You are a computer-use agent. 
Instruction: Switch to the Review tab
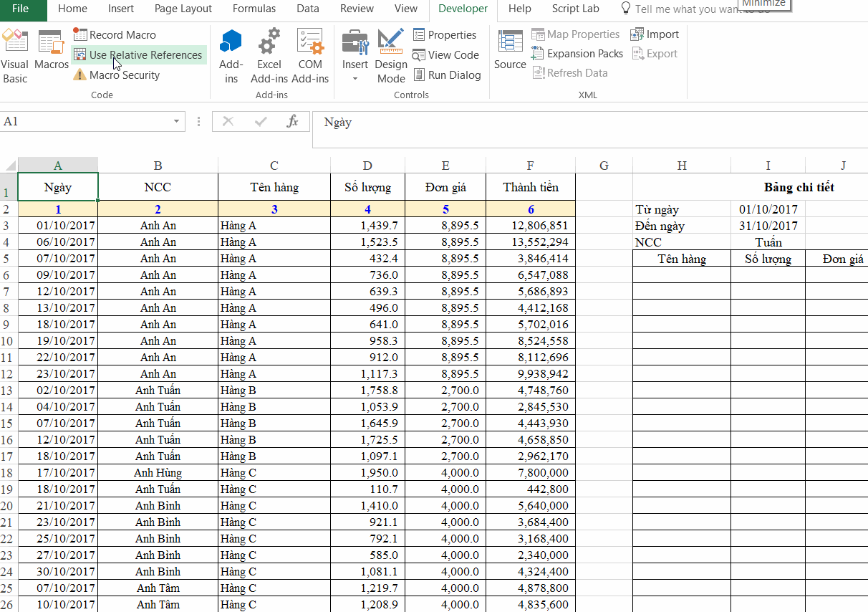[357, 9]
